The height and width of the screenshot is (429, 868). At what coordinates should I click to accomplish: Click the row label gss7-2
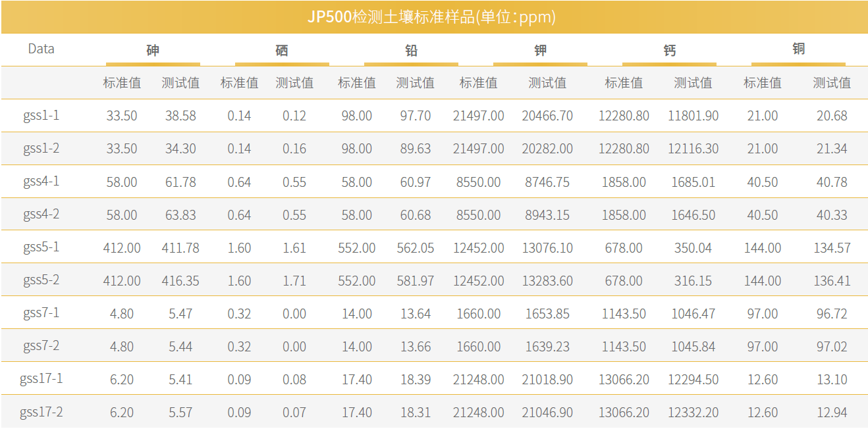tap(41, 345)
